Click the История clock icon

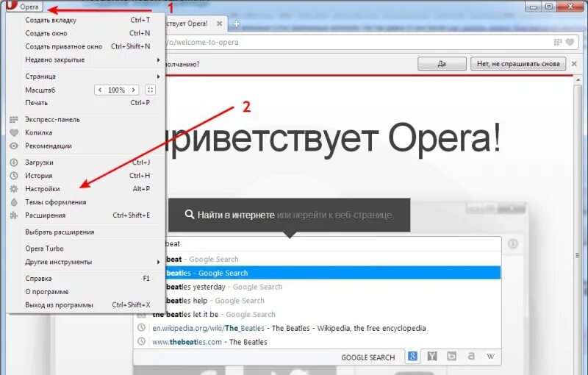coord(14,176)
